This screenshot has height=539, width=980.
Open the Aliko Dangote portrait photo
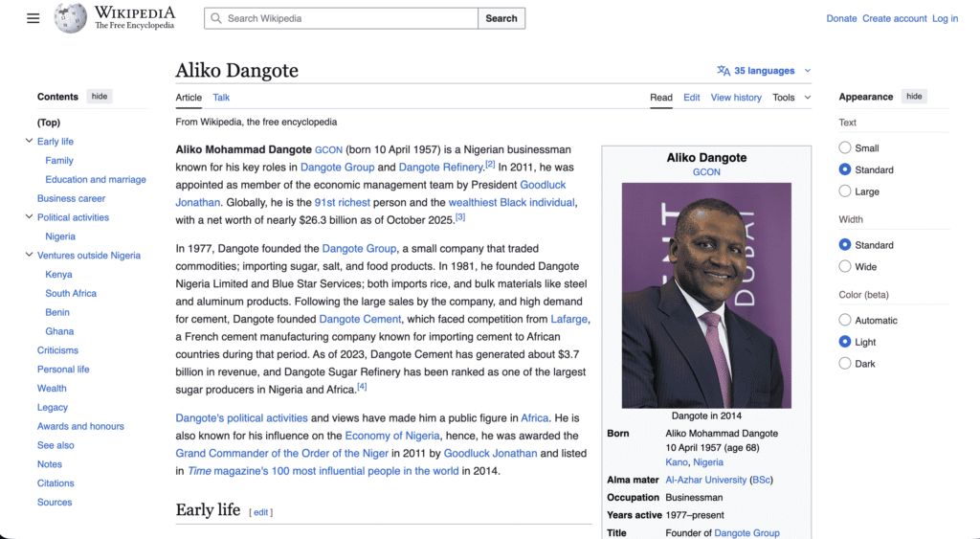(706, 295)
